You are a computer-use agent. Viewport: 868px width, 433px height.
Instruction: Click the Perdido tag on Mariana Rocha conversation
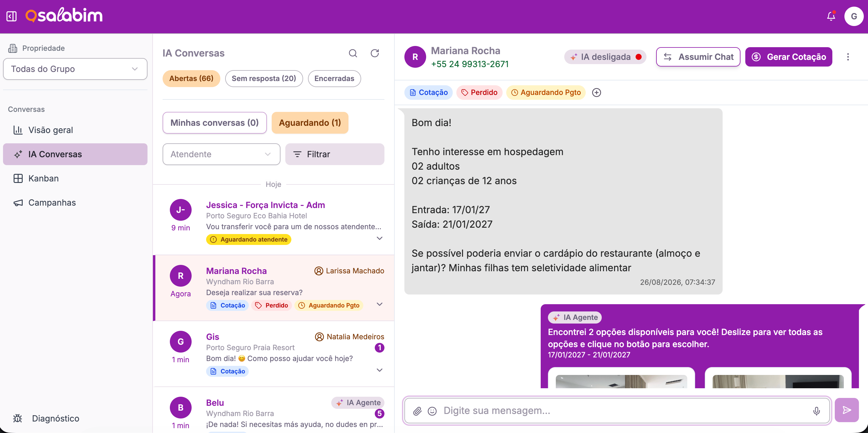272,305
